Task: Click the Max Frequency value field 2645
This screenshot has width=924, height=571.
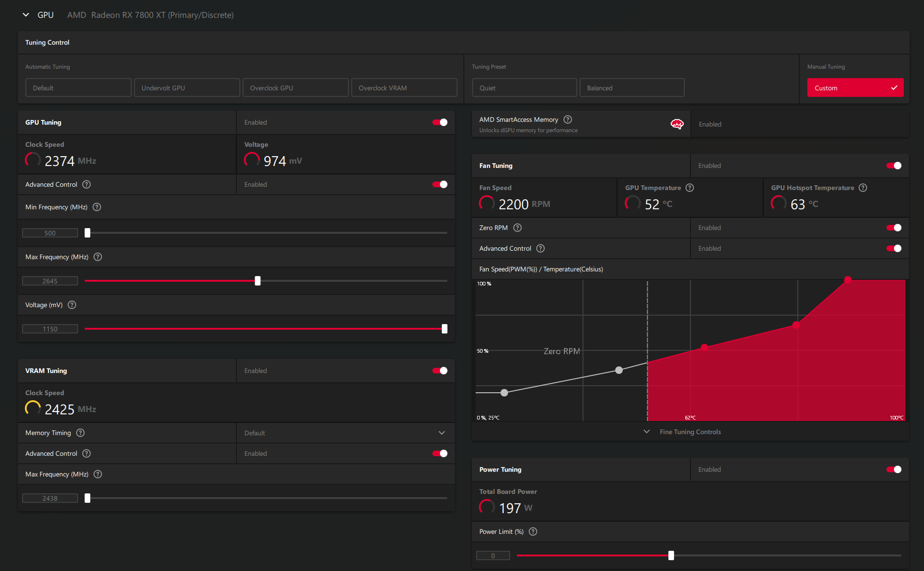Action: 50,281
